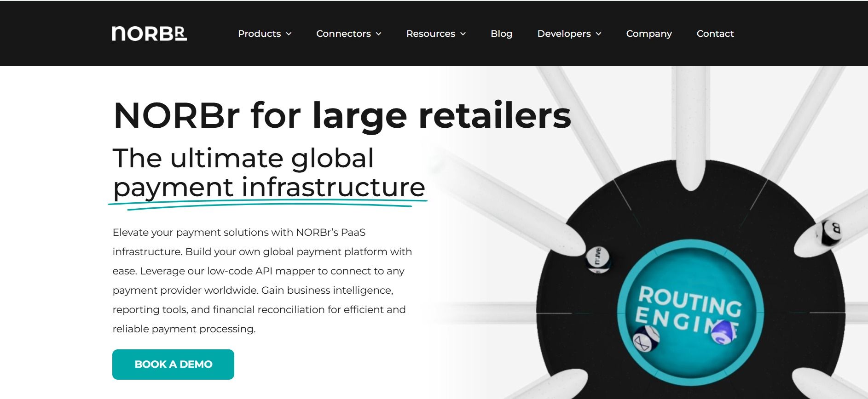This screenshot has height=399, width=868.
Task: Click the NORBr logo in the header
Action: point(149,34)
